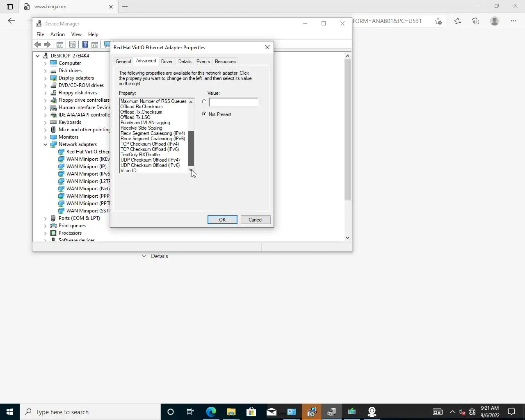Click the Mice and other pointing devices icon
This screenshot has width=525, height=420.
point(53,130)
